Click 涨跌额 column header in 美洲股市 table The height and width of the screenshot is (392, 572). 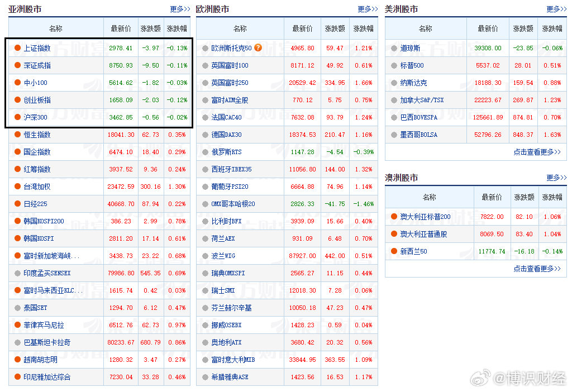(523, 28)
